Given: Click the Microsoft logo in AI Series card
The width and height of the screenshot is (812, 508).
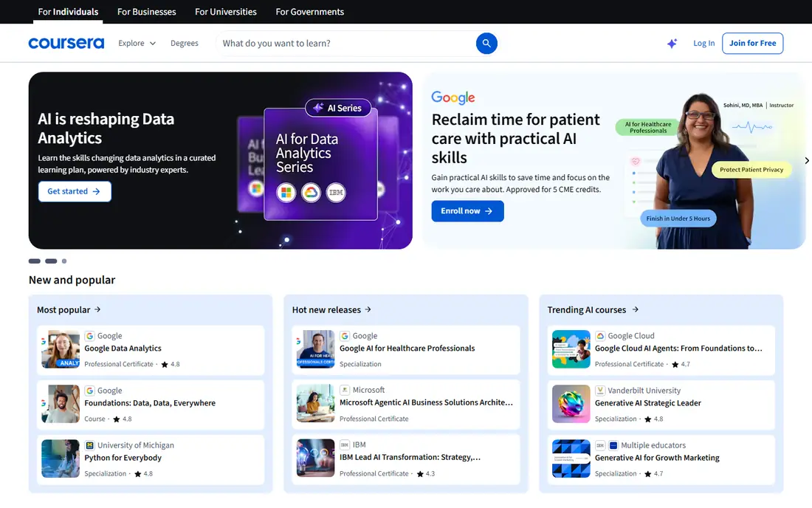Looking at the screenshot, I should (286, 193).
